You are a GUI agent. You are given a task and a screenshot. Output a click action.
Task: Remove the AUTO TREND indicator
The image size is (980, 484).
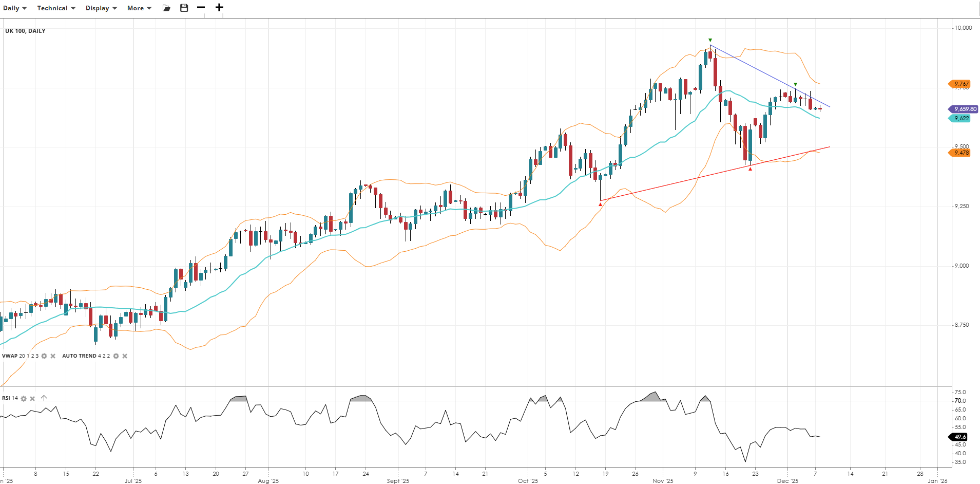click(x=125, y=356)
